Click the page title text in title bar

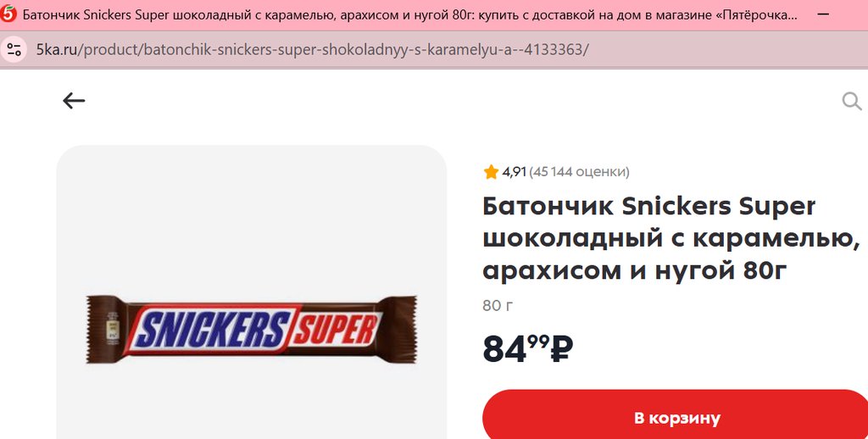(x=410, y=15)
